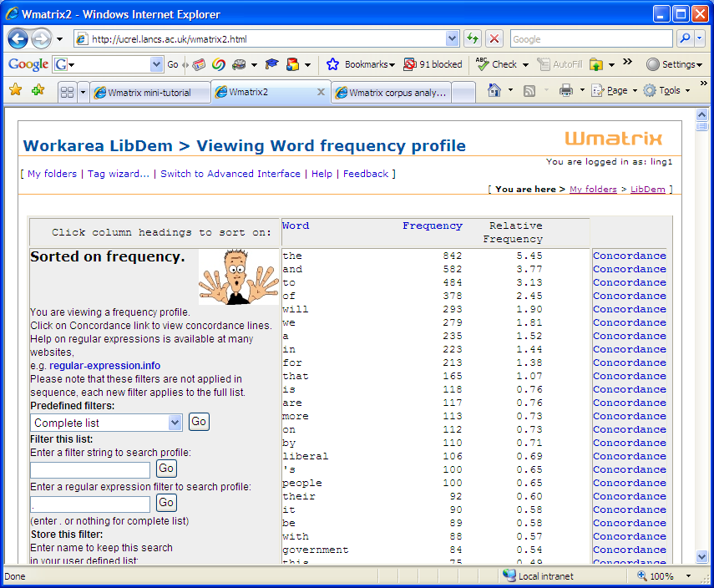Switch to the 'Wmatrix mini-tutorial' tab
Image resolution: width=714 pixels, height=588 pixels.
click(149, 93)
